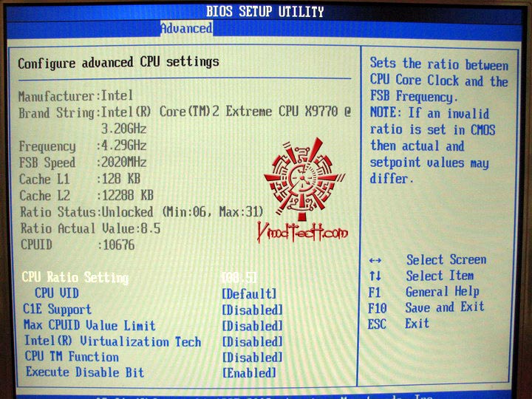The image size is (532, 399).
Task: Select the Advanced tab
Action: [187, 28]
